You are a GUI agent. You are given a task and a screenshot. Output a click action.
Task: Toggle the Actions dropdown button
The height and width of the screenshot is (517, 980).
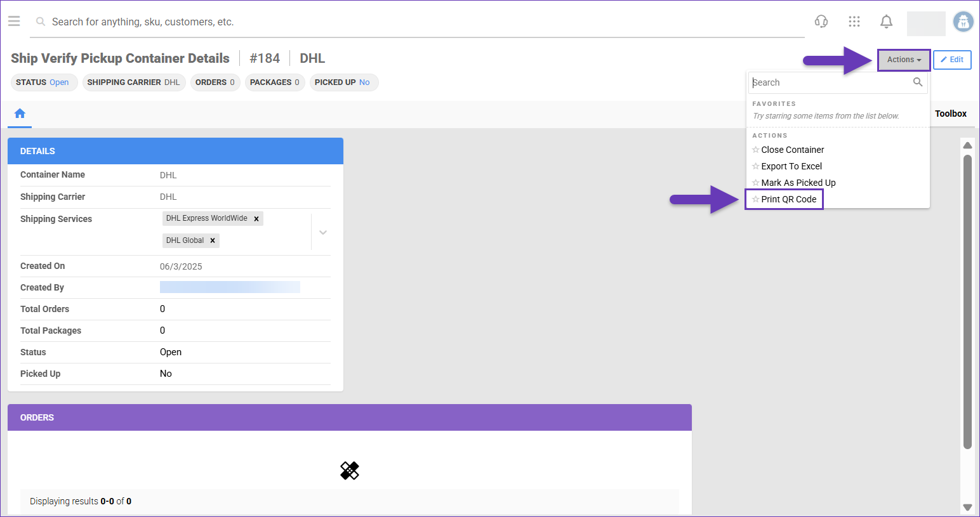click(904, 60)
